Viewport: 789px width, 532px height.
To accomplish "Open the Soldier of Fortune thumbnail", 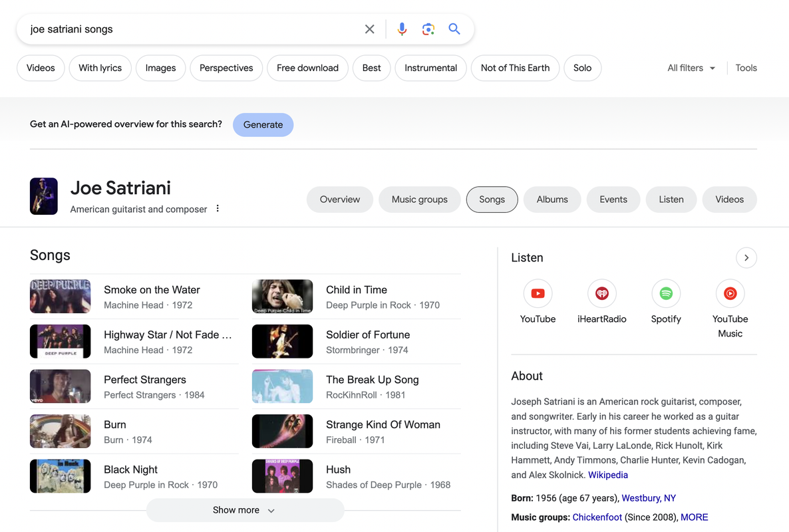I will coord(282,341).
